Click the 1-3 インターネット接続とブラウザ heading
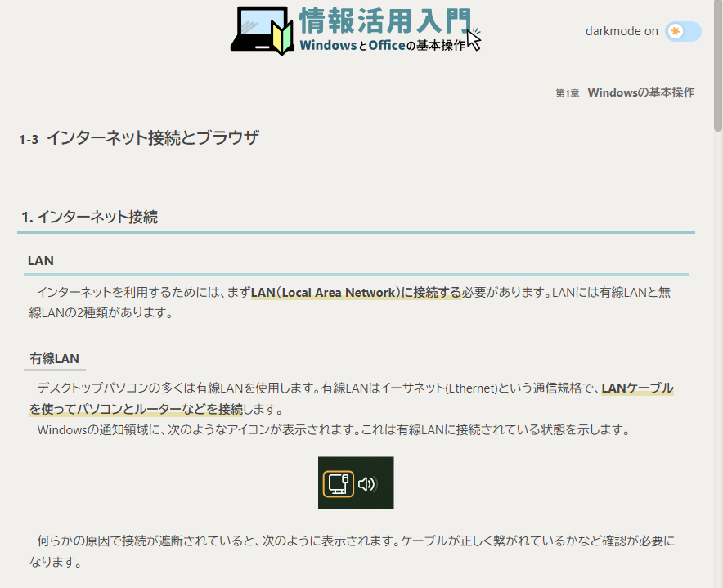Image resolution: width=723 pixels, height=588 pixels. tap(139, 138)
